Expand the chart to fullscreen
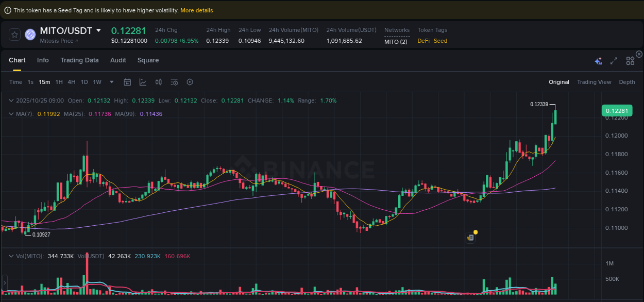The image size is (644, 302). click(x=614, y=60)
